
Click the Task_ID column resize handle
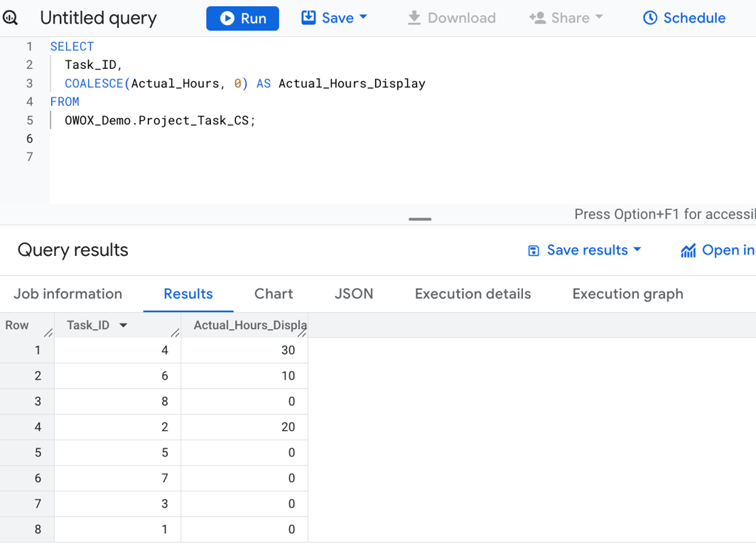[175, 332]
